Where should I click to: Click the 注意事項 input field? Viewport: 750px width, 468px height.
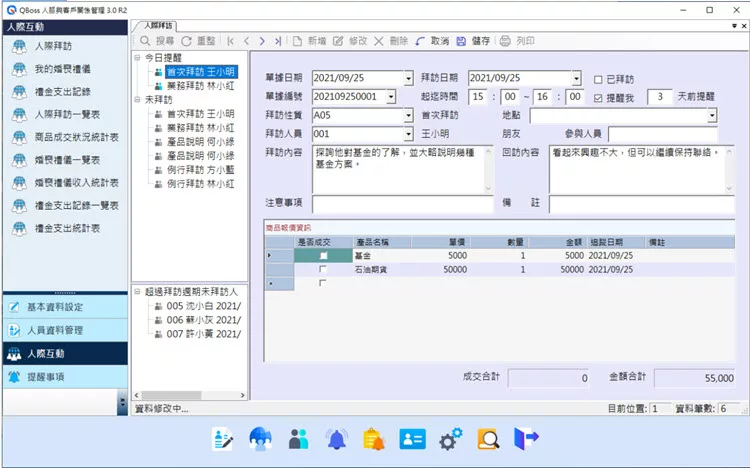coord(402,204)
